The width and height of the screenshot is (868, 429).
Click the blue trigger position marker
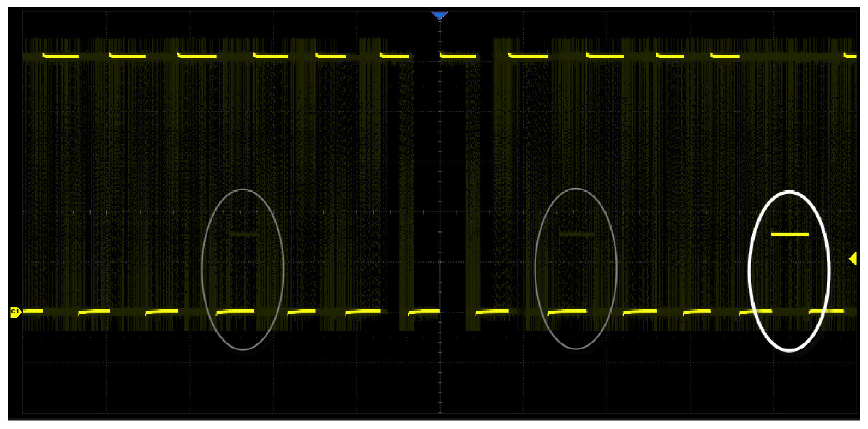tap(439, 16)
